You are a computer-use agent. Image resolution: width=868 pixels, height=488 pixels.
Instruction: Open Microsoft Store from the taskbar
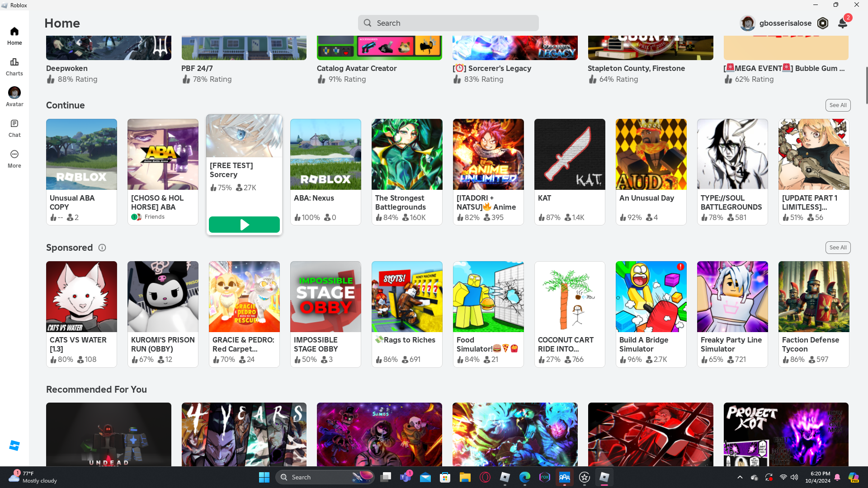coord(445,477)
